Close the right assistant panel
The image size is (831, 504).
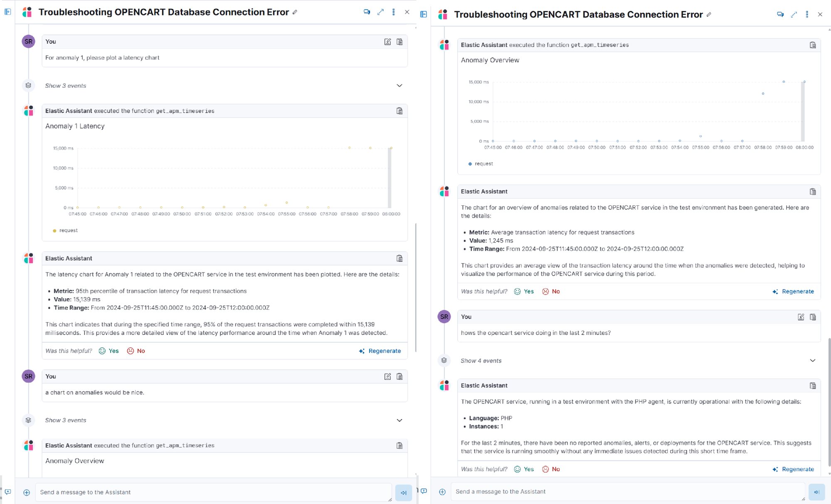[820, 15]
